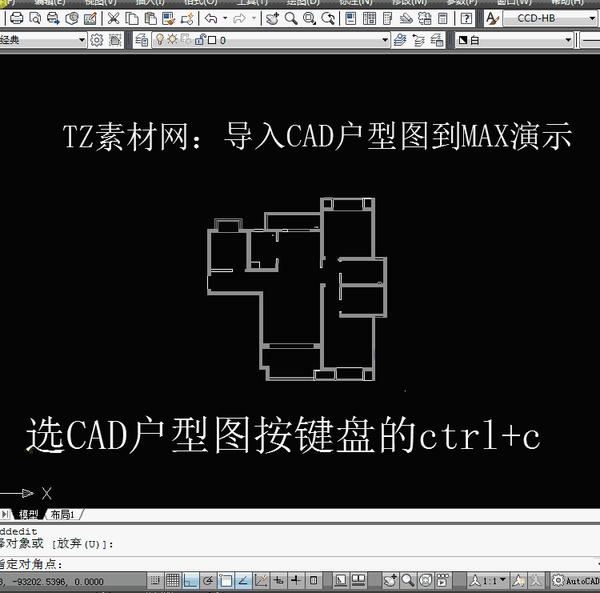The image size is (600, 593).
Task: Open the Markup Set Manager icon
Action: tap(424, 18)
